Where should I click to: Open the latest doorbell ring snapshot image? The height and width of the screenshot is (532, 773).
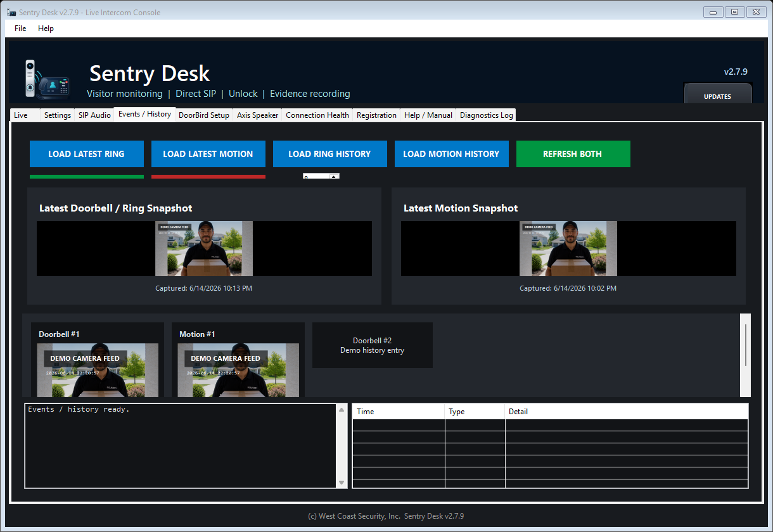(204, 248)
